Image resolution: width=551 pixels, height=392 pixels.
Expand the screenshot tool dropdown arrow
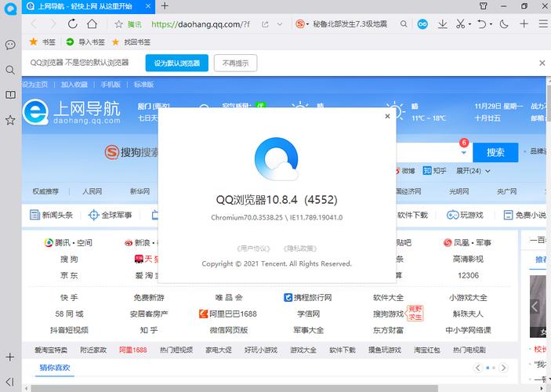pyautogui.click(x=469, y=24)
